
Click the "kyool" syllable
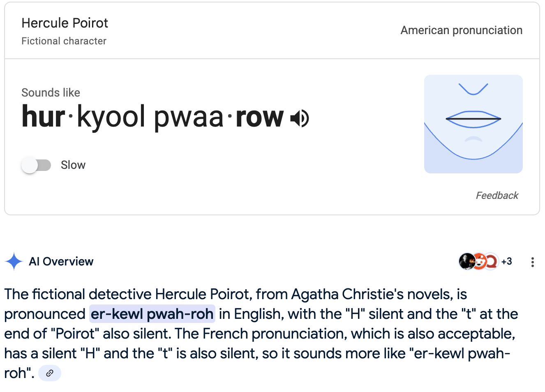[x=111, y=117]
